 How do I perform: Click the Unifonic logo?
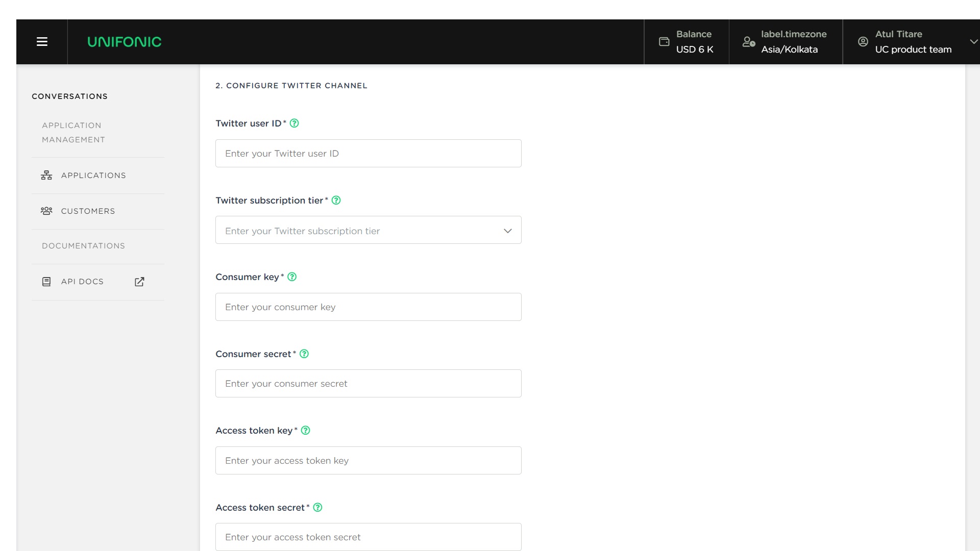(x=124, y=42)
